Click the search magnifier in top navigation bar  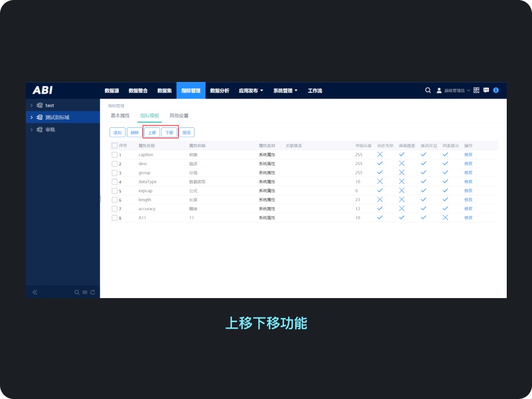coord(428,91)
